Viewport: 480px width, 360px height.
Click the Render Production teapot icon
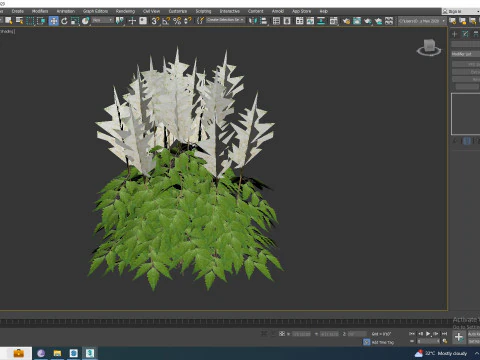[368, 21]
